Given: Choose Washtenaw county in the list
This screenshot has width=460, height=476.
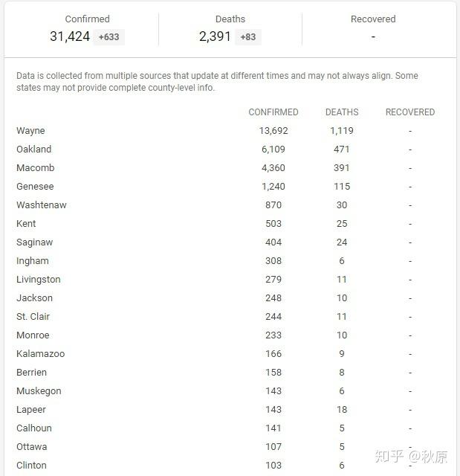Looking at the screenshot, I should click(42, 205).
